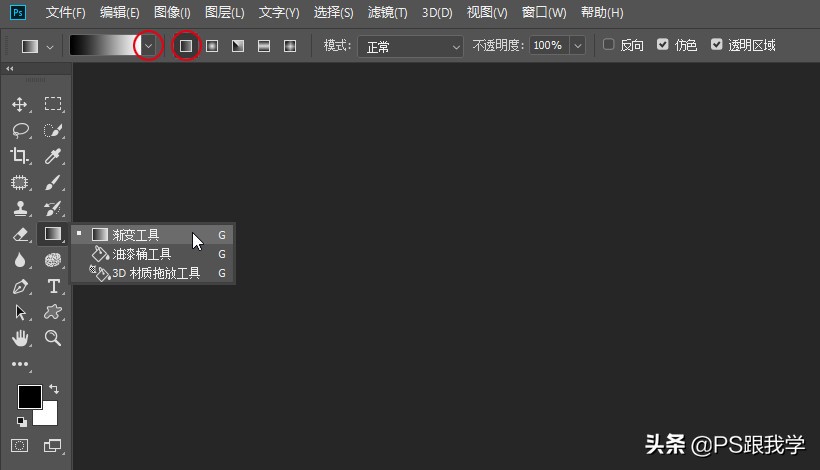Screen dimensions: 820x470
Task: Pick the Lasso tool
Action: (x=20, y=130)
